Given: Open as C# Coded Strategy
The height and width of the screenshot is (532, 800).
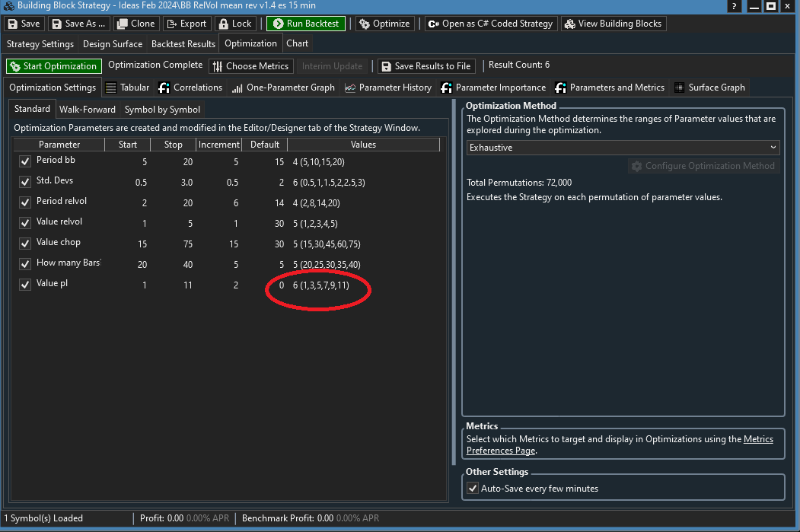Looking at the screenshot, I should pos(434,24).
